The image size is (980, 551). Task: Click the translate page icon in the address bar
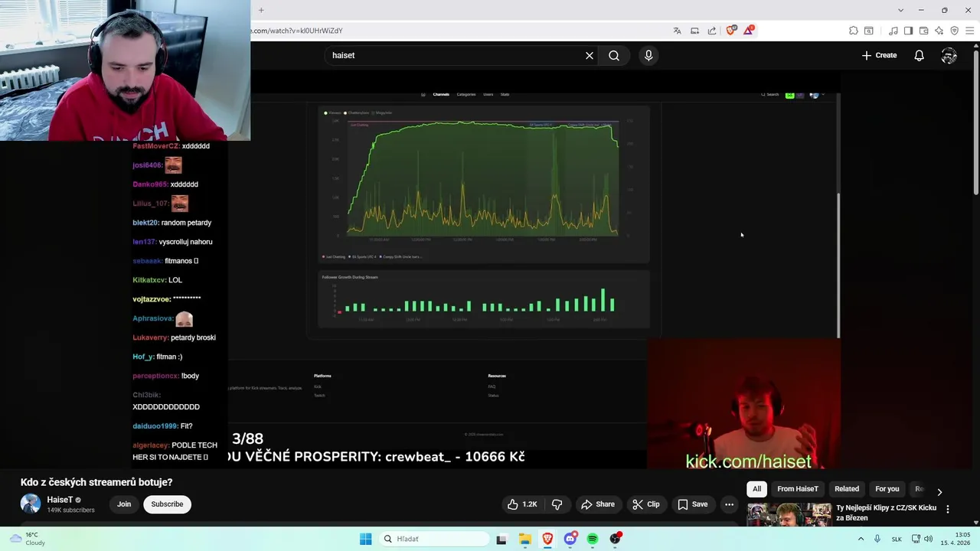[677, 31]
